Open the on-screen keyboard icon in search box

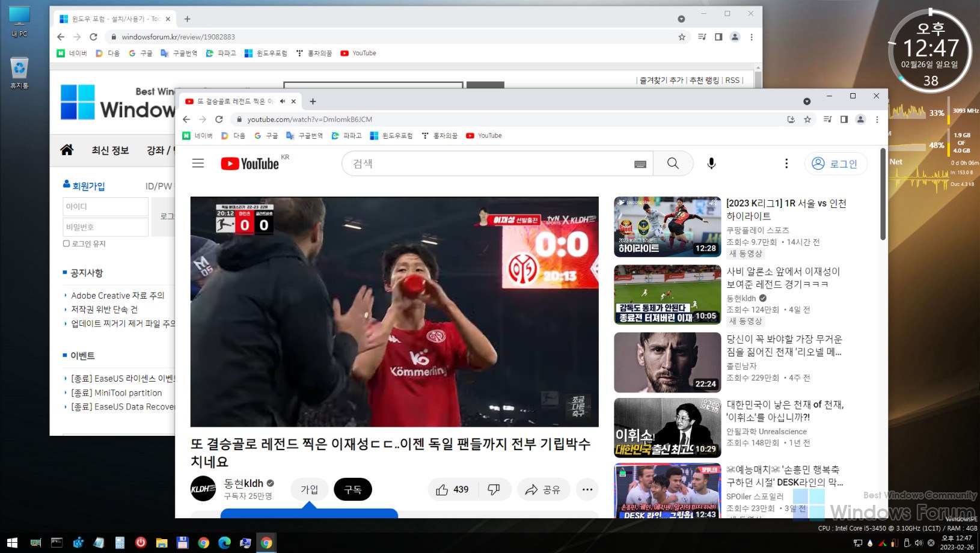pyautogui.click(x=640, y=164)
